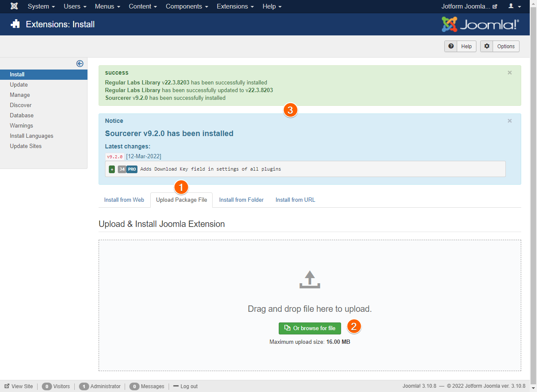Expand the Extensions menu
The width and height of the screenshot is (537, 392).
(235, 6)
